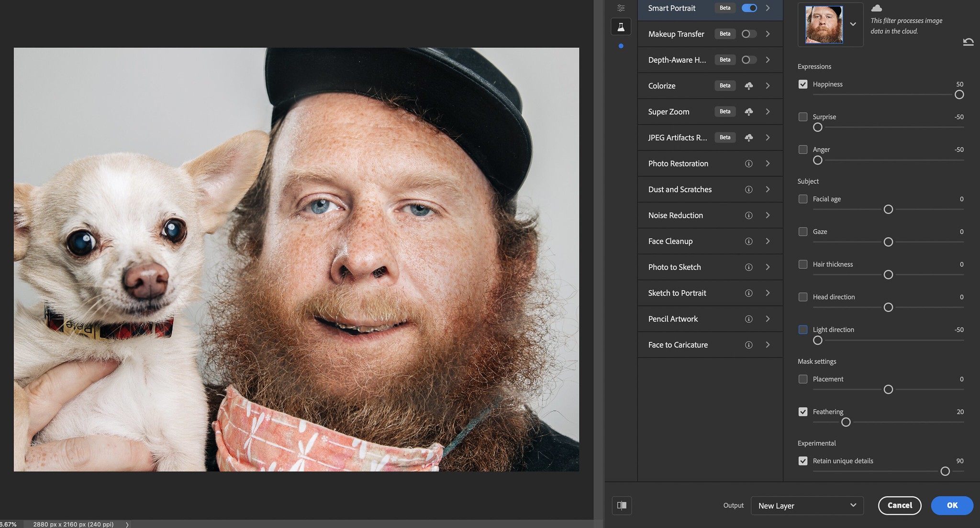The height and width of the screenshot is (528, 980).
Task: Select the Pencil Artwork filter entry
Action: (x=673, y=319)
